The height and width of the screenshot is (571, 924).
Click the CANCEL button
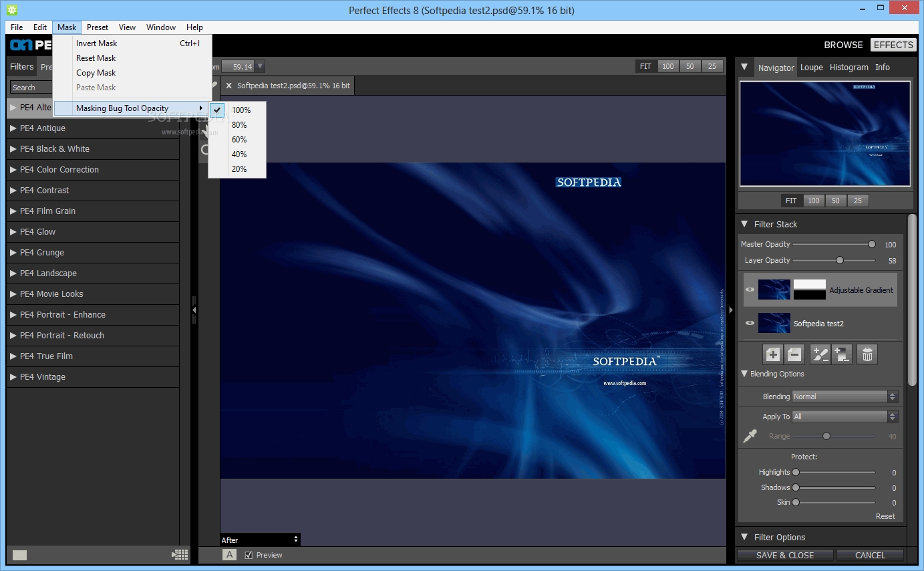870,555
